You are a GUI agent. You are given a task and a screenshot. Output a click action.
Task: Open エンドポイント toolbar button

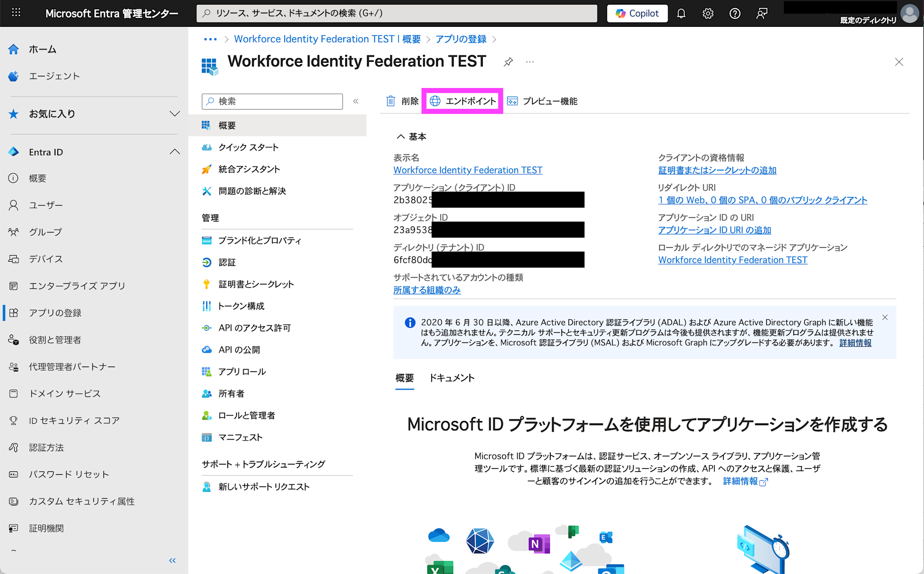tap(462, 101)
